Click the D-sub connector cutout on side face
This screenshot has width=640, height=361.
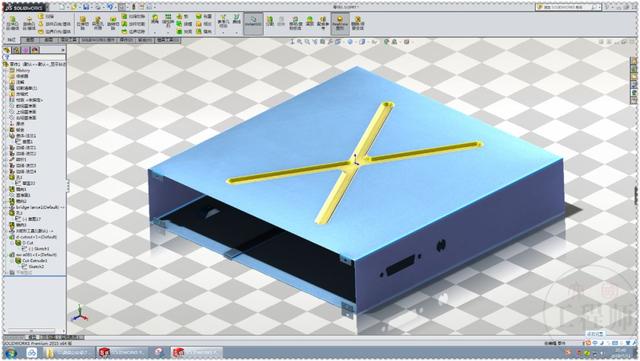click(x=401, y=267)
